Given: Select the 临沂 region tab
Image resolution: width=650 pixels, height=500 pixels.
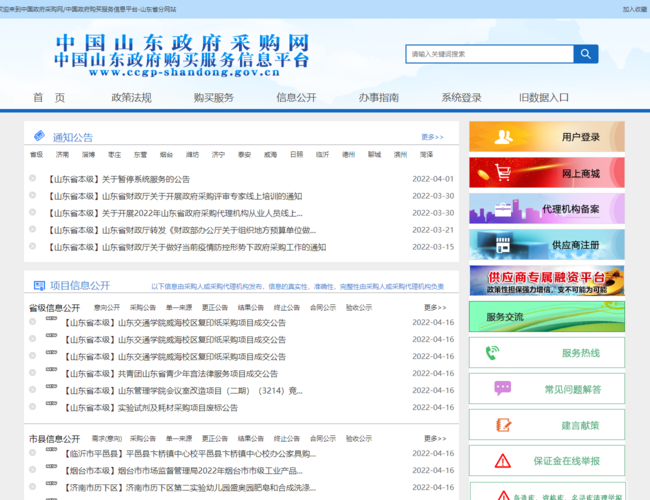Looking at the screenshot, I should click(x=323, y=154).
